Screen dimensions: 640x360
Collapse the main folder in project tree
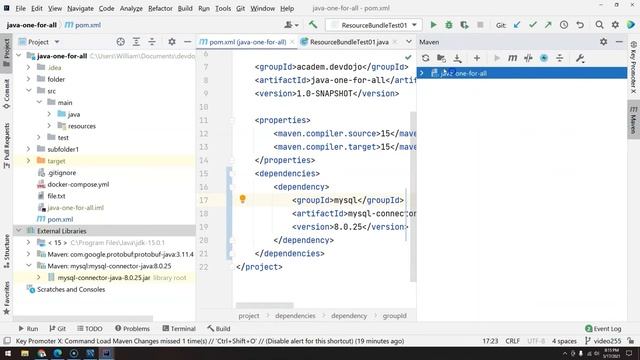tap(39, 102)
